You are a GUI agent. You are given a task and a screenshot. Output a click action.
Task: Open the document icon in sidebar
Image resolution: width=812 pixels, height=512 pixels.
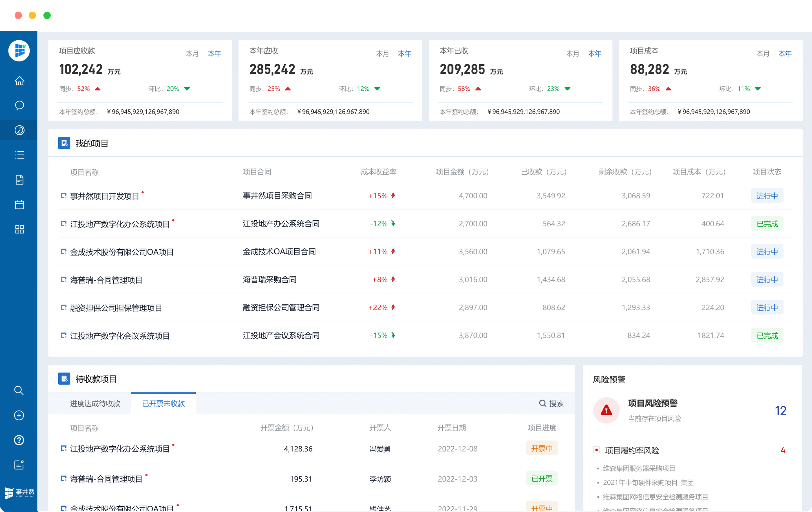(x=19, y=180)
